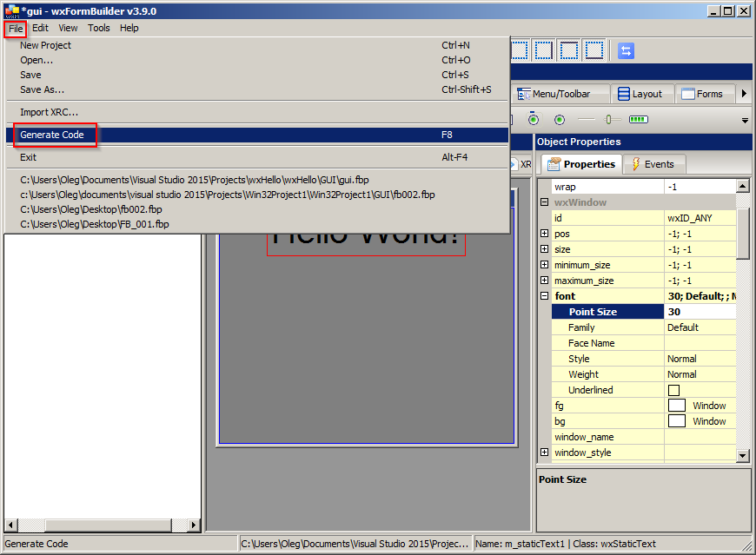Click the Family value Default
Image resolution: width=756 pixels, height=555 pixels.
click(700, 327)
